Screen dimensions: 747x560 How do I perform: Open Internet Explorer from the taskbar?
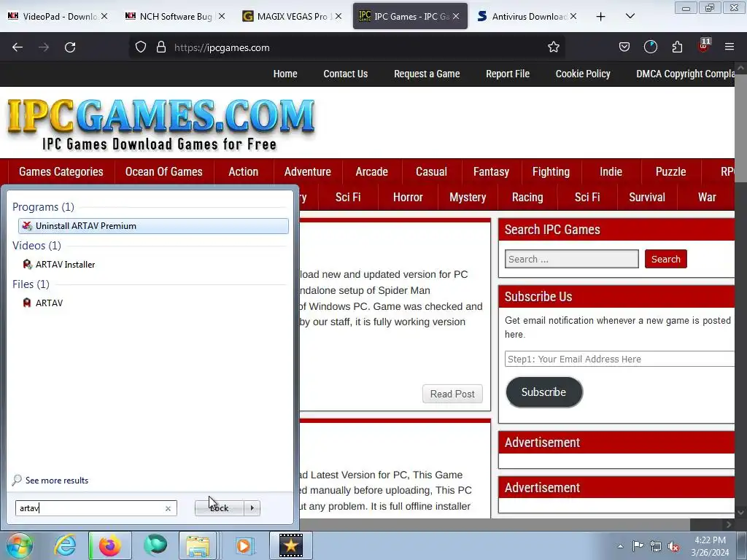[x=65, y=545]
